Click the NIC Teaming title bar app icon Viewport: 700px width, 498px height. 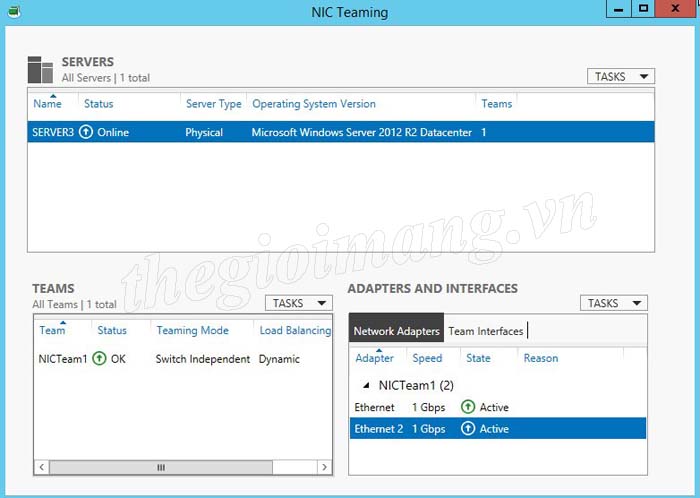(x=14, y=12)
